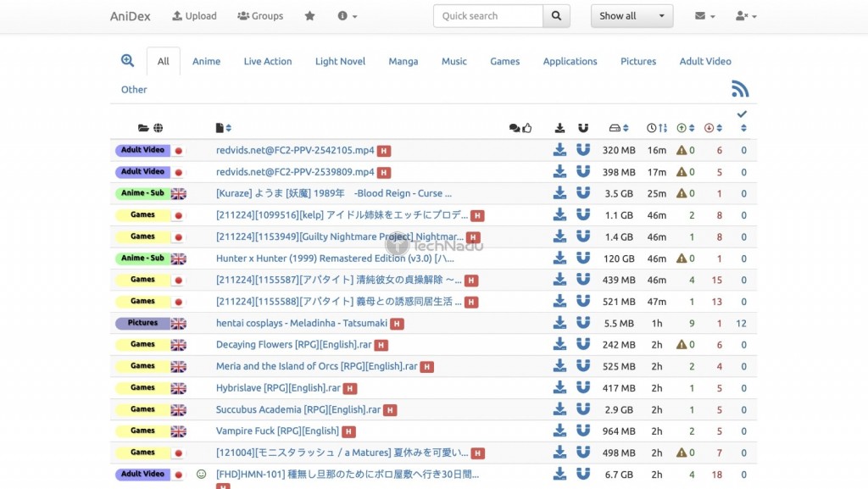Image resolution: width=868 pixels, height=489 pixels.
Task: Open magnet link for Meria and the Island row
Action: pos(583,365)
